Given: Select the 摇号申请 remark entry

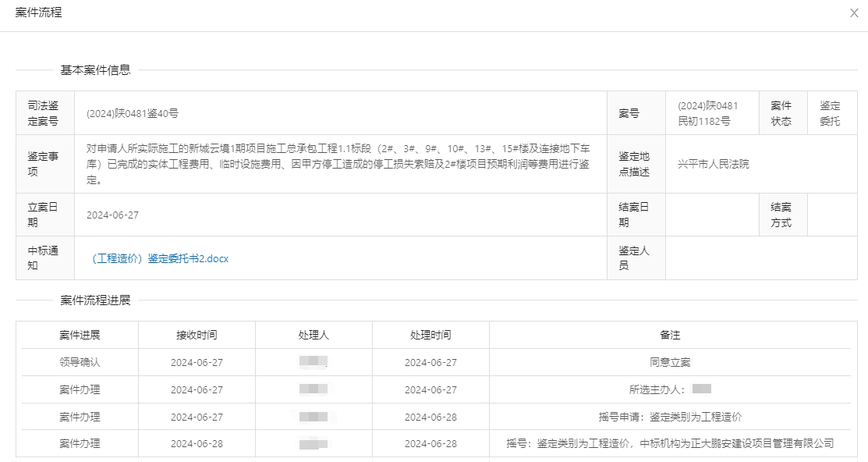Looking at the screenshot, I should tap(670, 417).
